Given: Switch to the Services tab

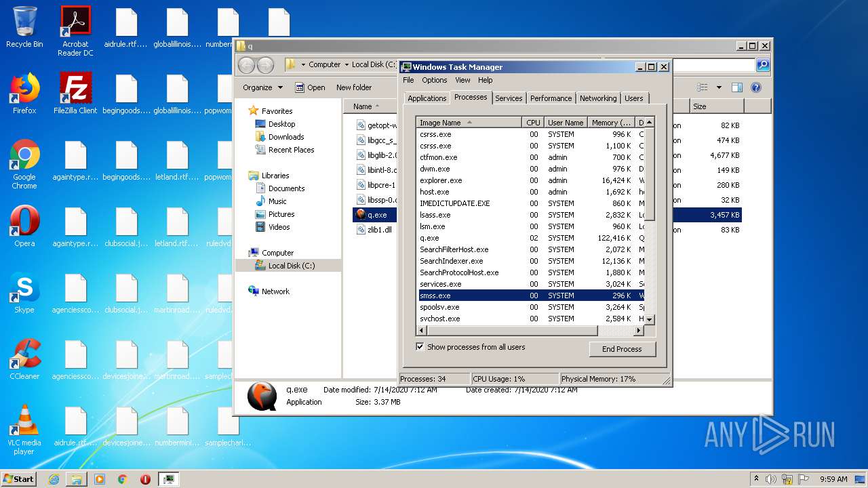Looking at the screenshot, I should [x=509, y=98].
